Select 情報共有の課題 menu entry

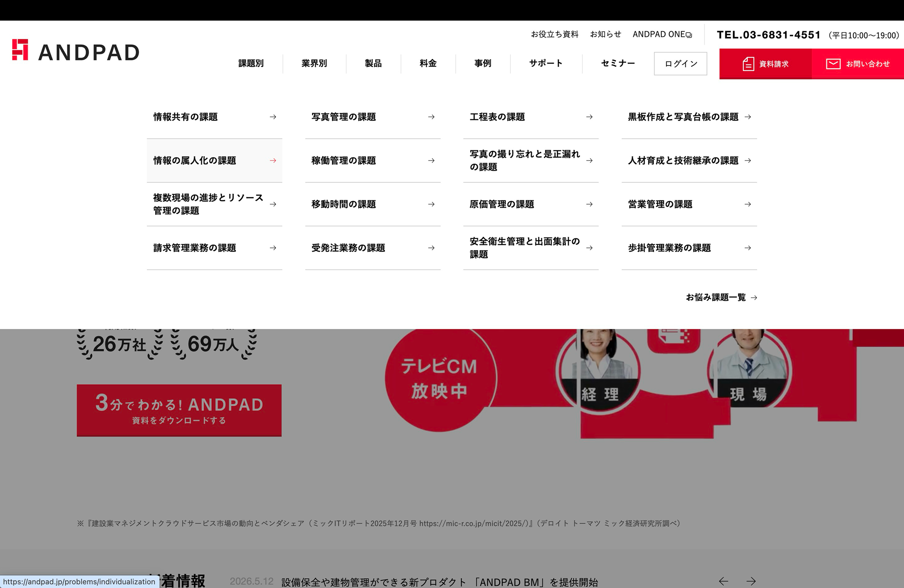(x=214, y=117)
